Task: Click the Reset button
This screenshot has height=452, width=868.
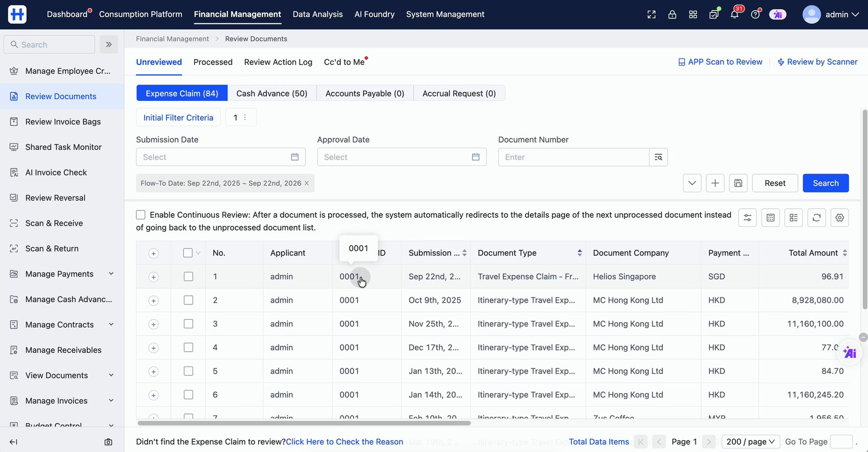Action: pos(775,183)
